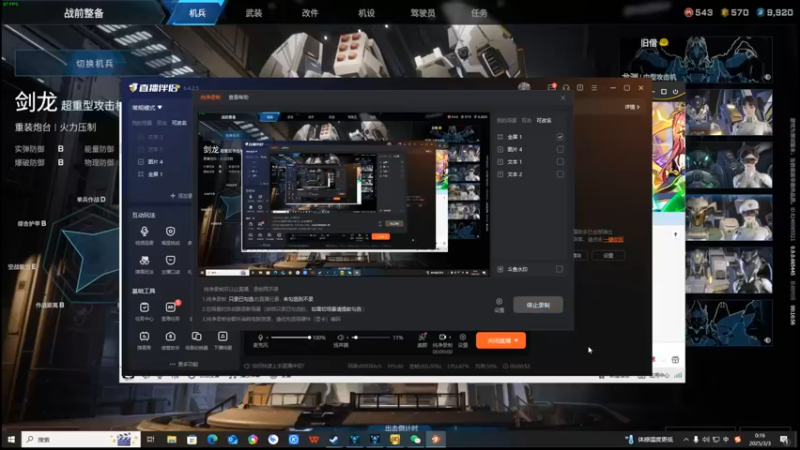
Task: Click microphone icon beside 100% volume slider
Action: [260, 338]
